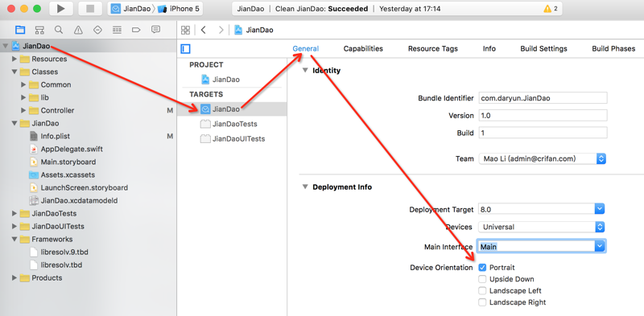This screenshot has height=316, width=644.
Task: Go back with the left chevron
Action: pyautogui.click(x=204, y=30)
